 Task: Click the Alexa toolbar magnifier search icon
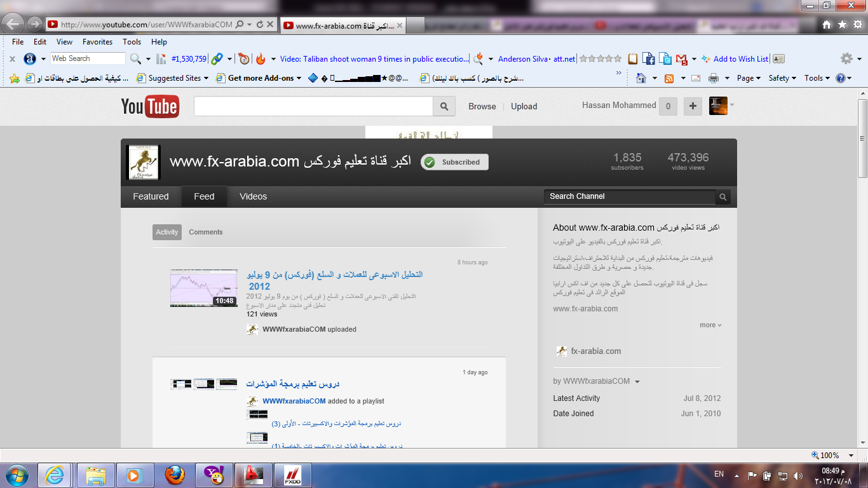[x=135, y=58]
